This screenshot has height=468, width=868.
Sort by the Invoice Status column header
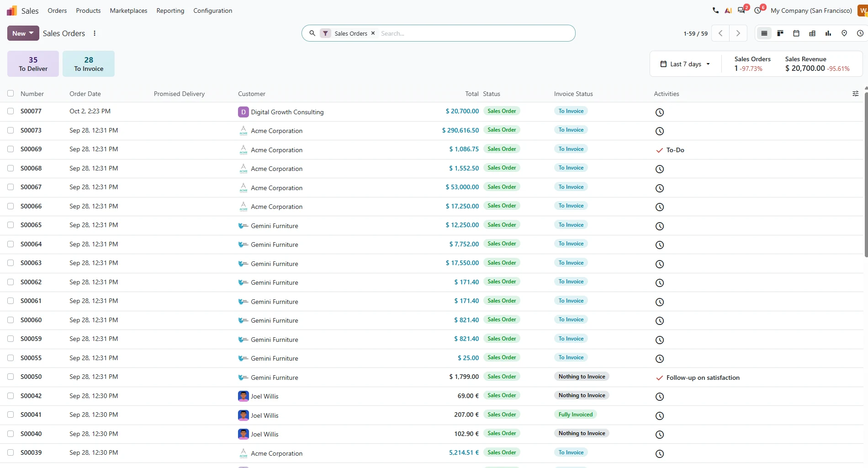pyautogui.click(x=573, y=94)
